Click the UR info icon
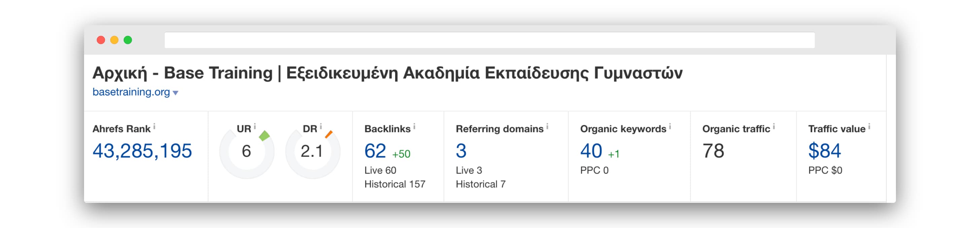The height and width of the screenshot is (228, 980). (x=255, y=127)
